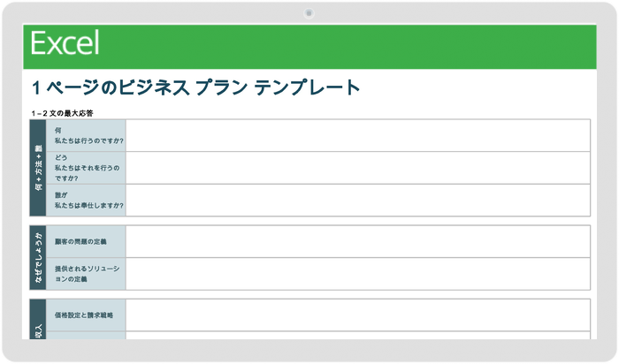
Task: Click the input cell beside 価格設定と請求戦略
Action: click(x=357, y=315)
